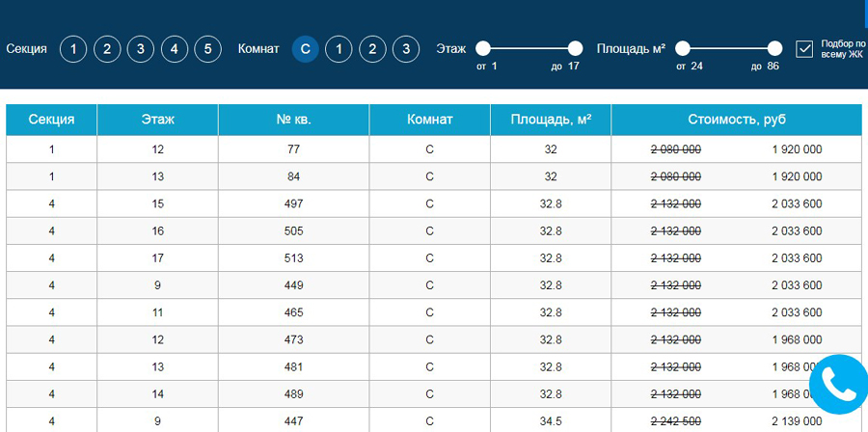Screen dimensions: 868x432
Task: Sort by 'Комнат' column header
Action: pos(429,120)
